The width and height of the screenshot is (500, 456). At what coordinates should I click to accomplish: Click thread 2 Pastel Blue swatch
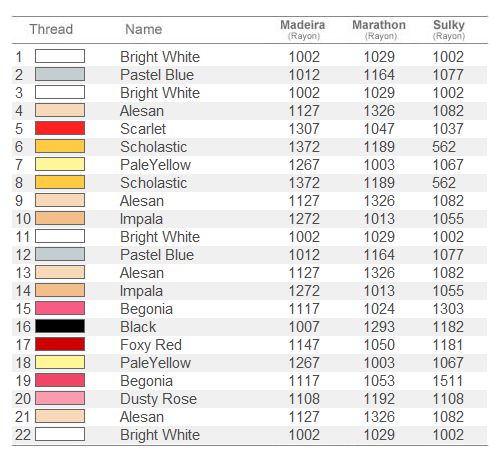[60, 74]
